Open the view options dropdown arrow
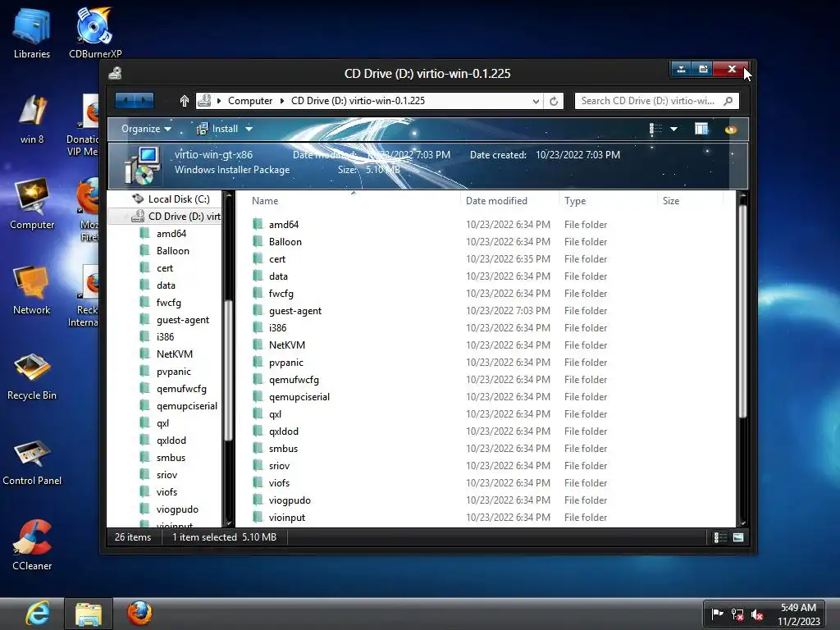This screenshot has height=630, width=840. [674, 129]
